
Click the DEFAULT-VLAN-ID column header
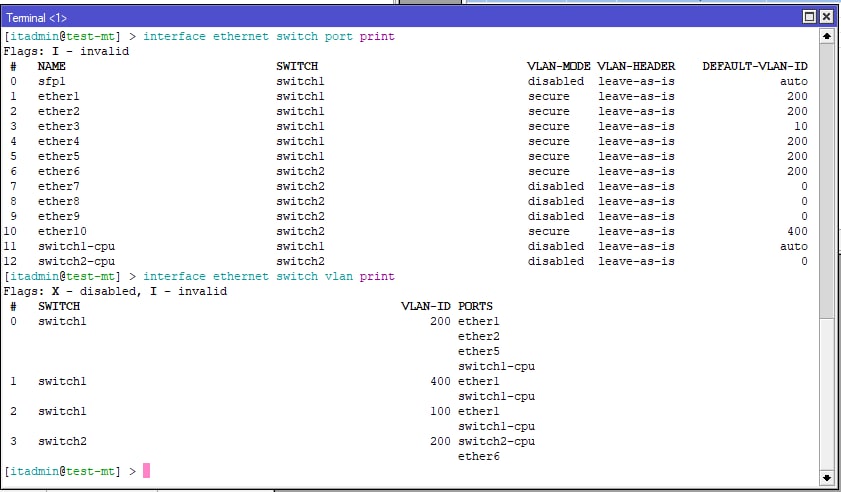click(755, 67)
